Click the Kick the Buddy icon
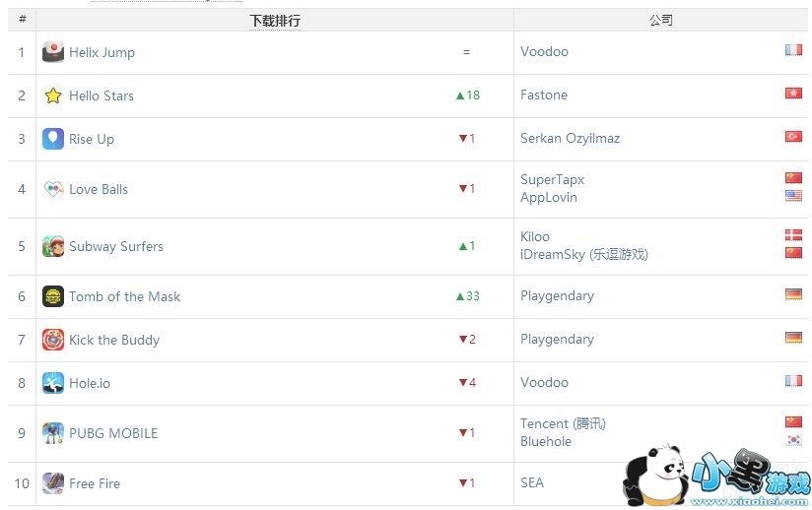 pyautogui.click(x=53, y=340)
